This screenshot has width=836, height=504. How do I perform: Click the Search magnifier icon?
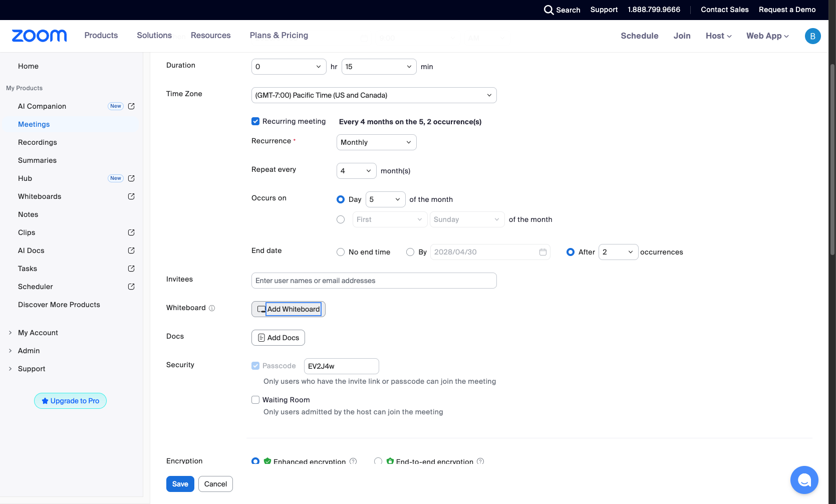548,10
